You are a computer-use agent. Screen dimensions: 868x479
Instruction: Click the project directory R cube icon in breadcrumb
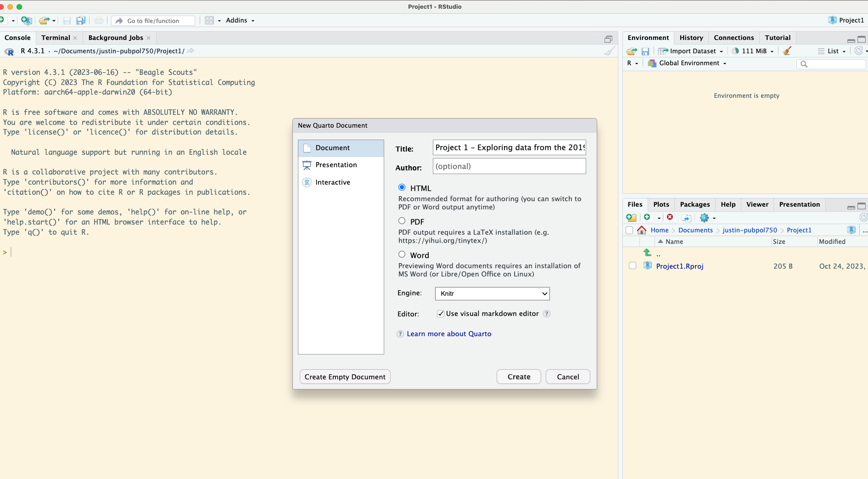click(851, 230)
